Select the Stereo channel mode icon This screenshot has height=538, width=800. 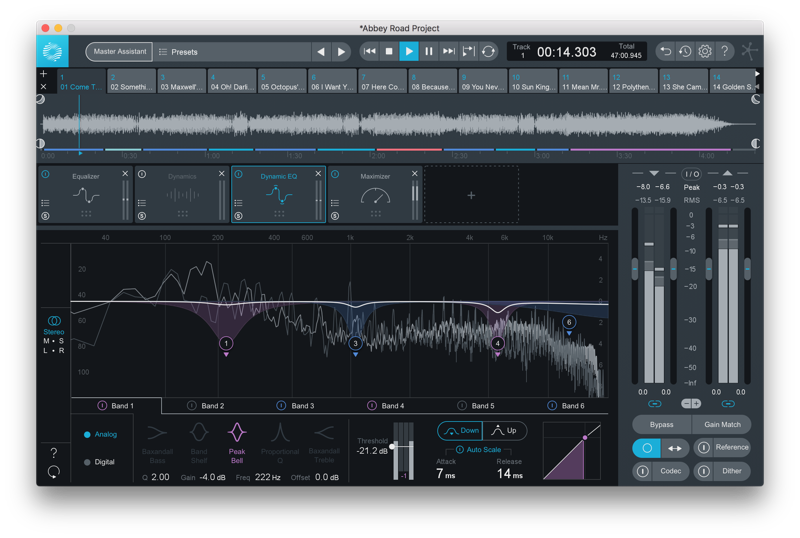tap(54, 321)
